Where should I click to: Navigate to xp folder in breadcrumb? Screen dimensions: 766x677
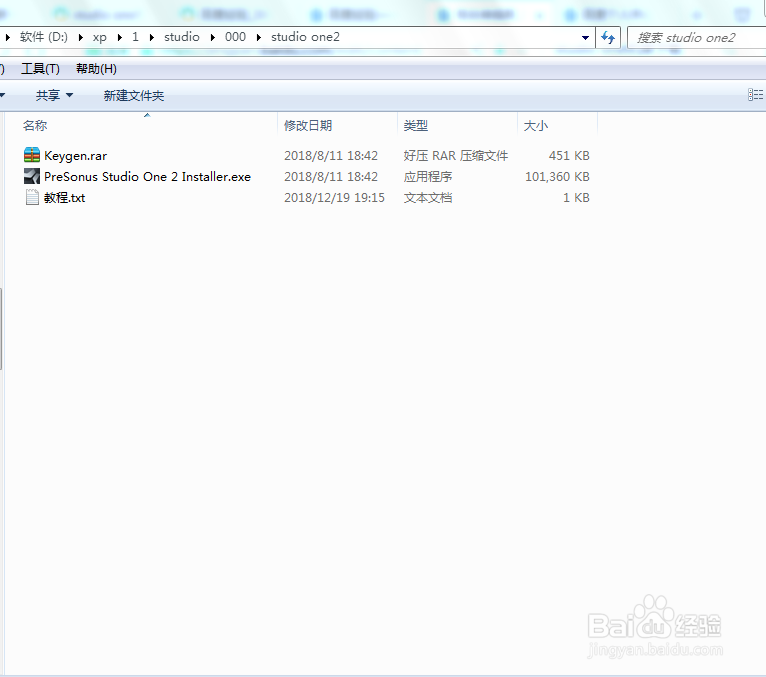tap(100, 37)
